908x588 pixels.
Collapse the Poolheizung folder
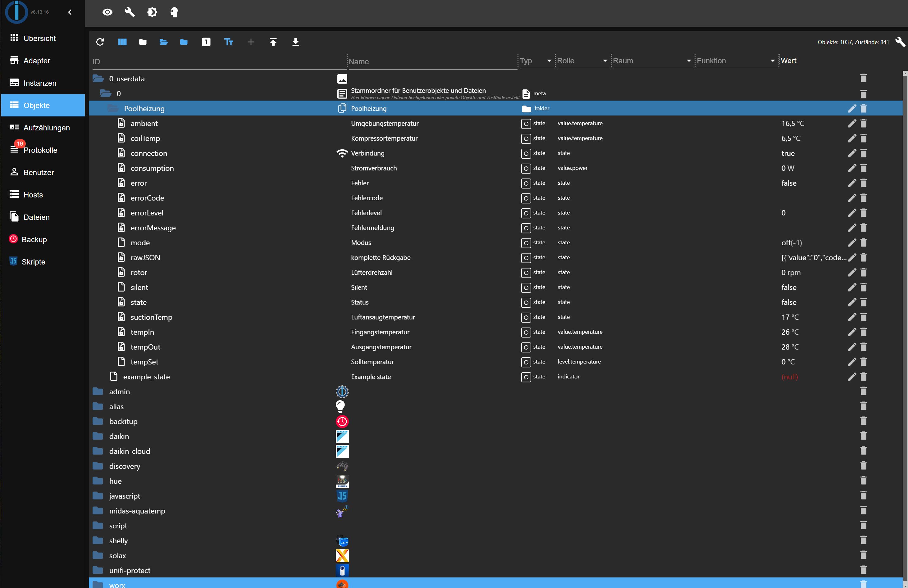(113, 109)
